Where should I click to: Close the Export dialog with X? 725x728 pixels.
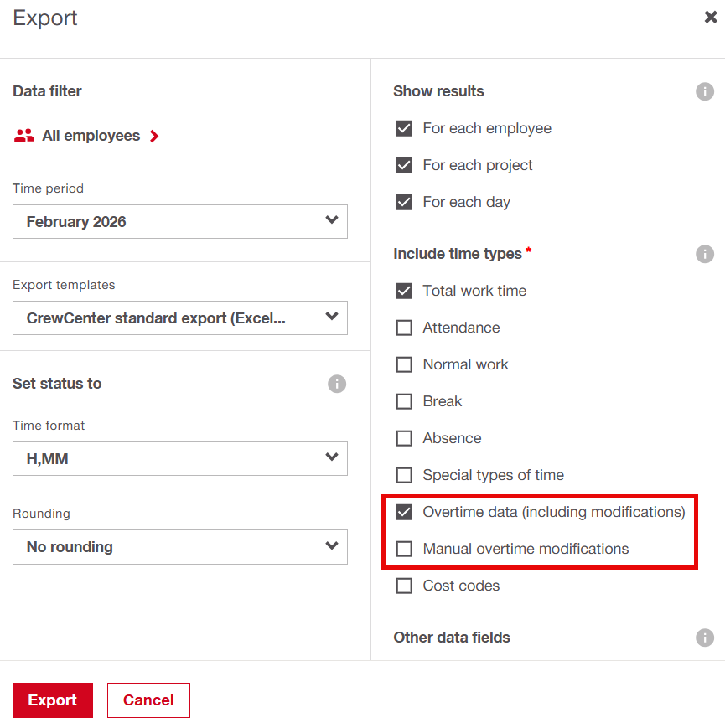(x=710, y=18)
